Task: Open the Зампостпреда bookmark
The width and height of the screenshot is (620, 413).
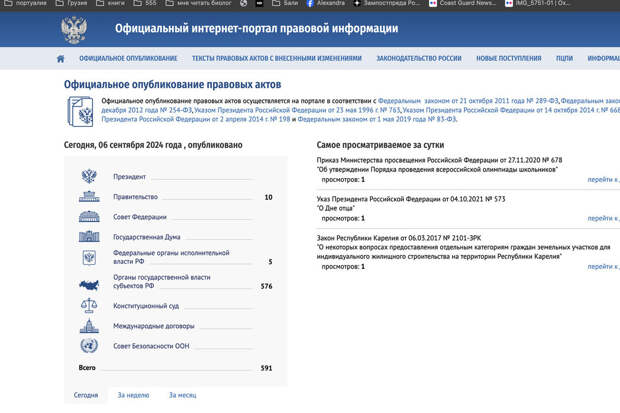Action: pos(387,3)
